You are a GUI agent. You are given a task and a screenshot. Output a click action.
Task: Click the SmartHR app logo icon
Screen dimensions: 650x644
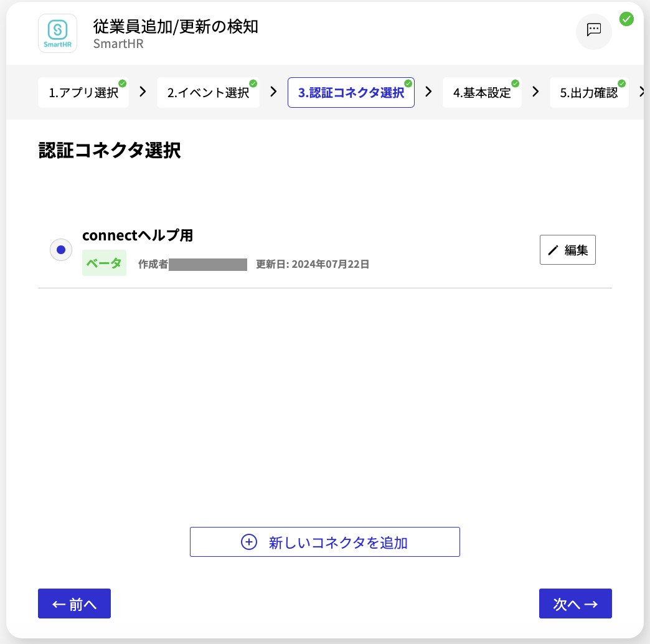pos(58,33)
